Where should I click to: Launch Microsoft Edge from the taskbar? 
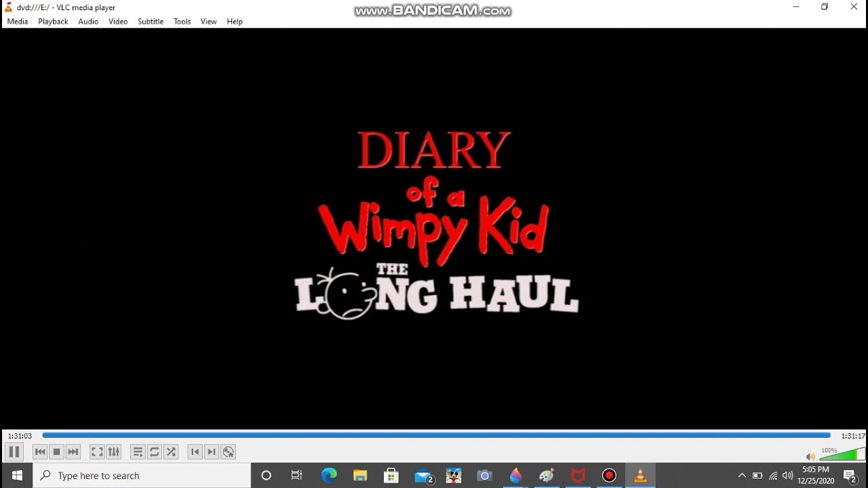point(329,476)
